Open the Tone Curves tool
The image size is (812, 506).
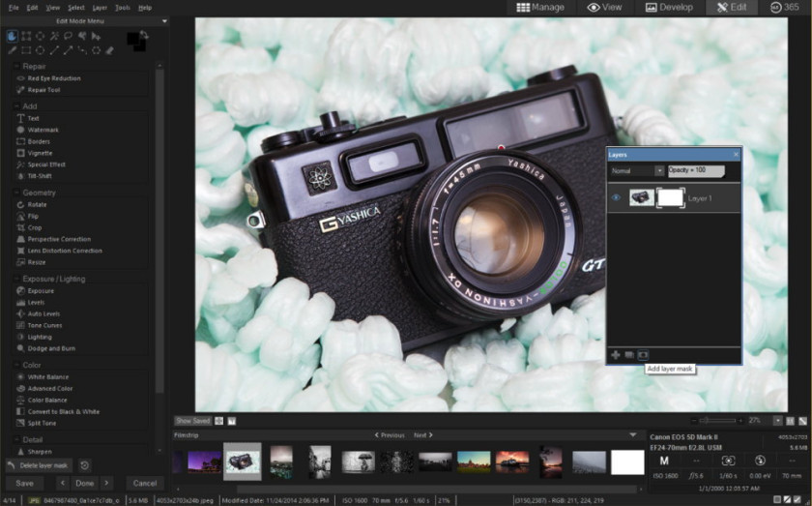pos(44,325)
